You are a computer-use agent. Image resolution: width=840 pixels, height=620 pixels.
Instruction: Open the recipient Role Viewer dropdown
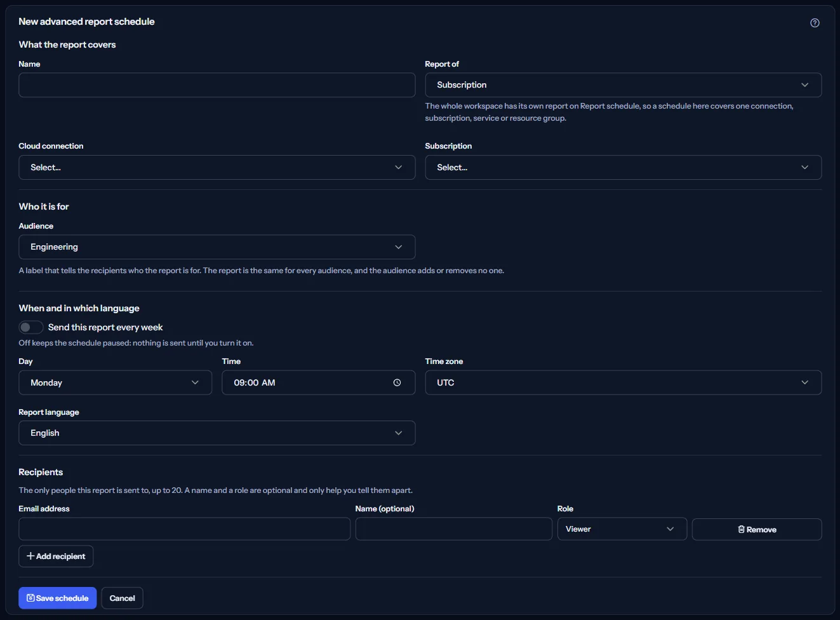coord(622,529)
